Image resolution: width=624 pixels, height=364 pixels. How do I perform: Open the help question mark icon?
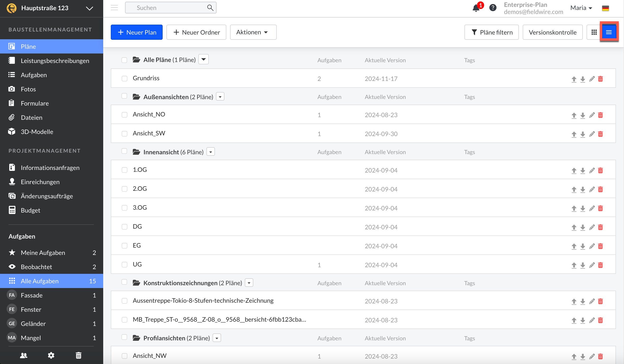(x=493, y=8)
